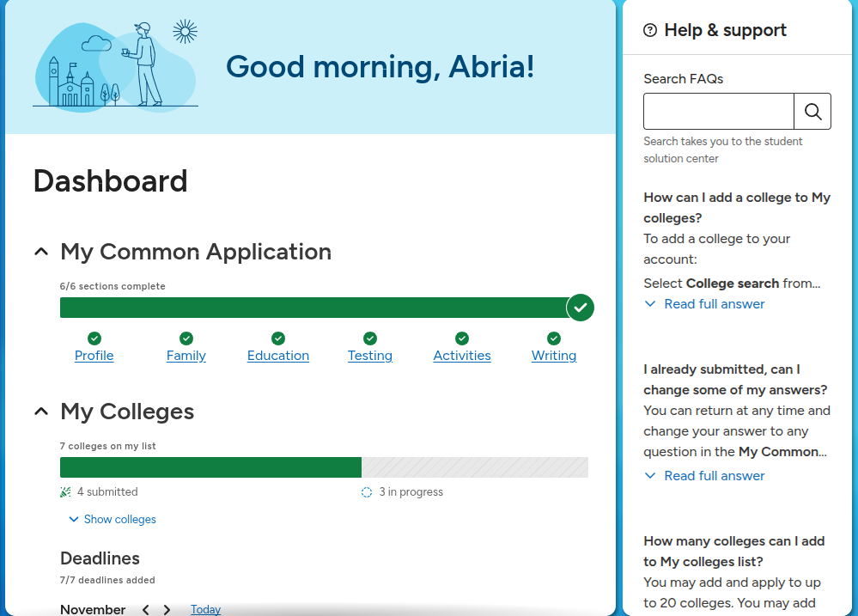Click the green checkmark above Profile
The width and height of the screenshot is (858, 616).
point(94,338)
